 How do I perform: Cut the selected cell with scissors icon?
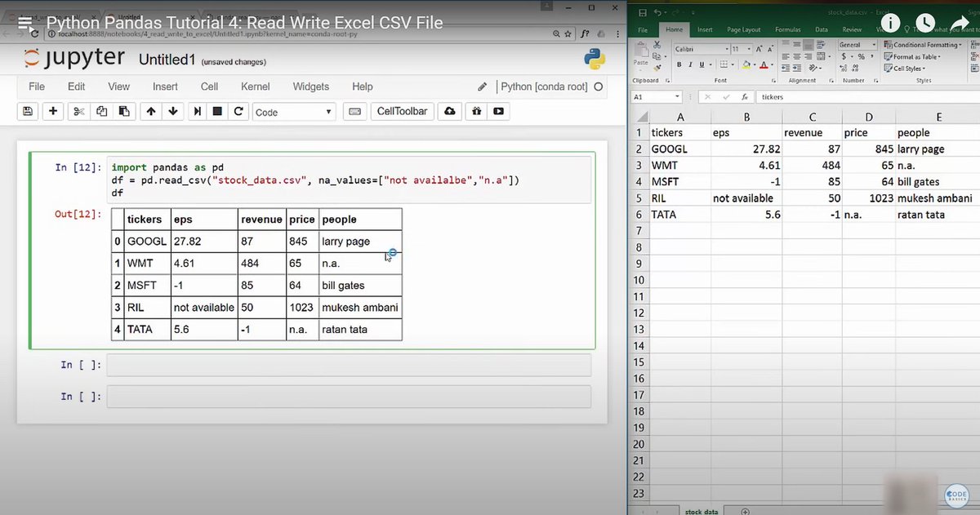coord(78,112)
